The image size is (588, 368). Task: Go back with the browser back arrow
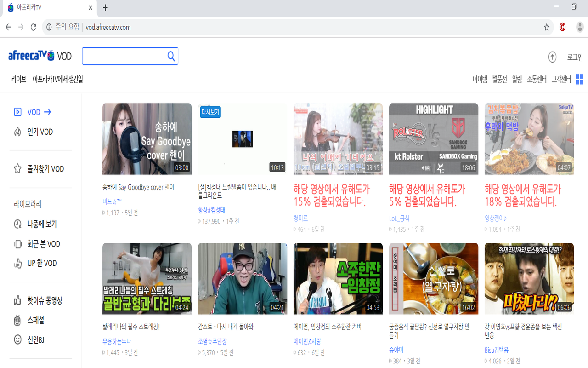tap(8, 27)
